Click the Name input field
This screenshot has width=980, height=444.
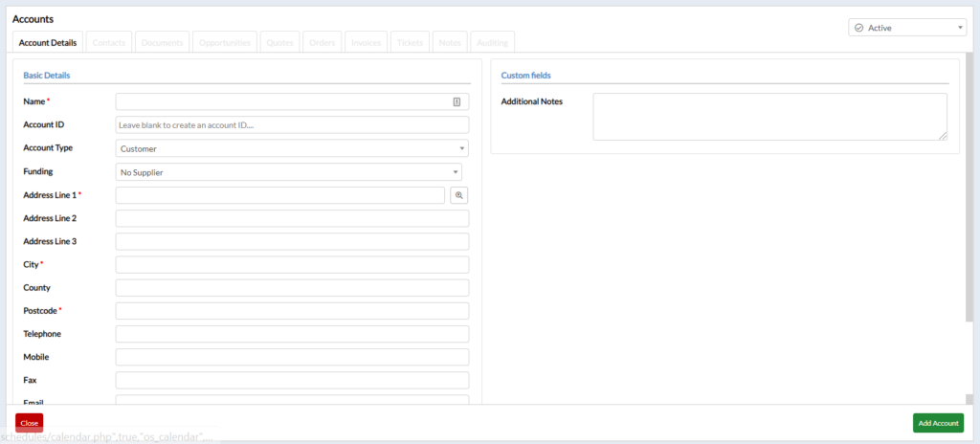[x=292, y=102]
